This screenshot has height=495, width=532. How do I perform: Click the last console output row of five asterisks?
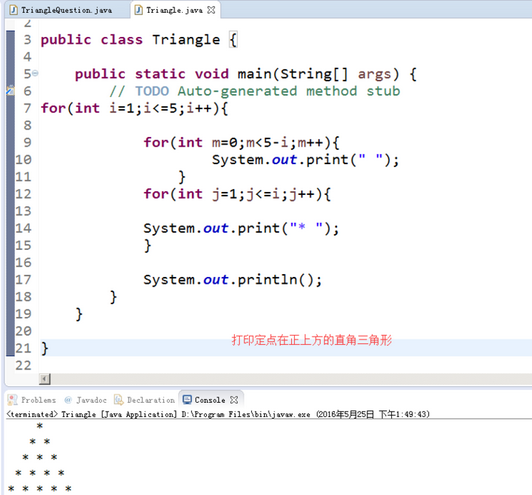40,489
